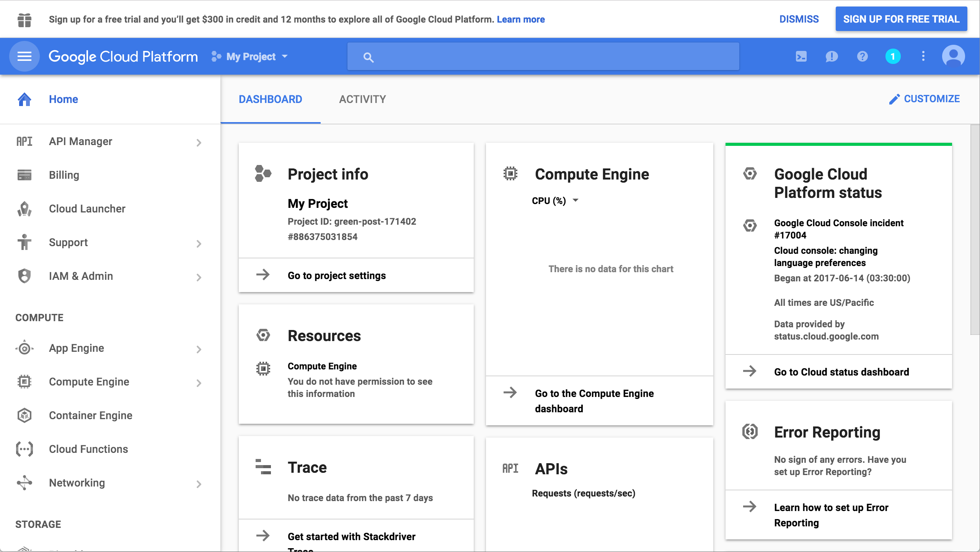The image size is (980, 552).
Task: Click Go to project settings link
Action: [x=336, y=274]
